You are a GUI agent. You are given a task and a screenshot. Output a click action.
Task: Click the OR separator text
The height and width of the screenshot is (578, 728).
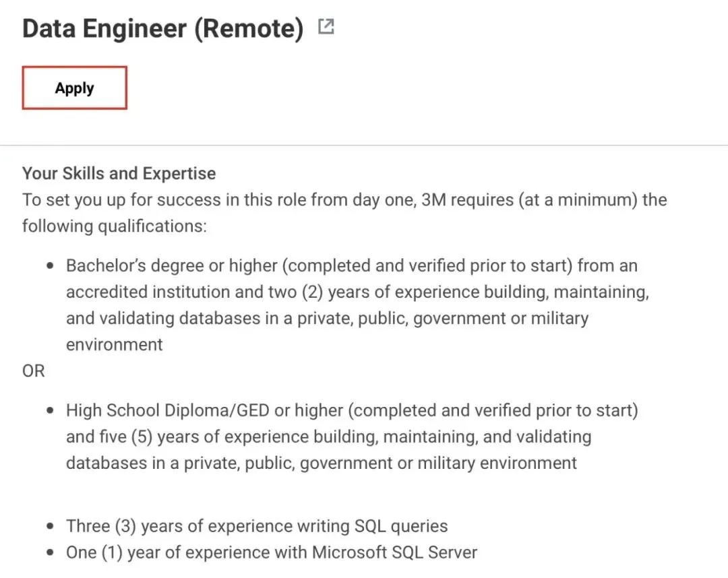click(33, 371)
